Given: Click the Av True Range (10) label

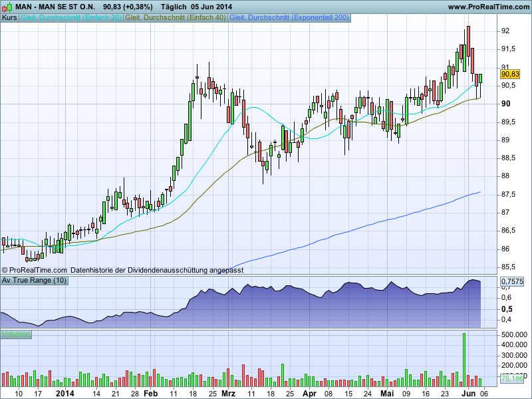Looking at the screenshot, I should pos(35,280).
